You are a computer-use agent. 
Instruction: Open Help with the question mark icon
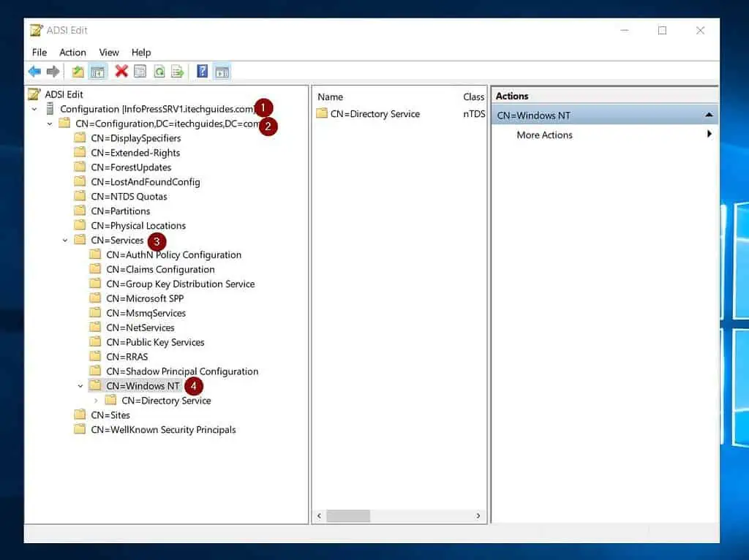(x=203, y=72)
